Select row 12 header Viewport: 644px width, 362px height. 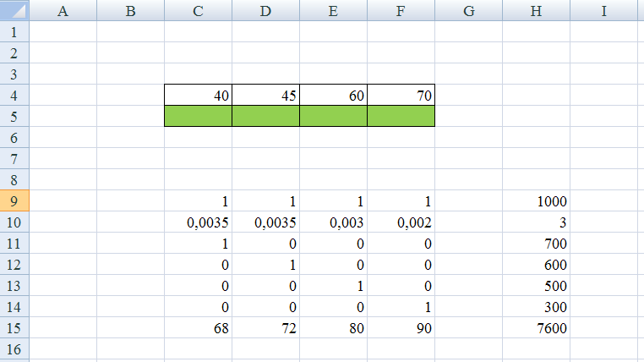14,264
